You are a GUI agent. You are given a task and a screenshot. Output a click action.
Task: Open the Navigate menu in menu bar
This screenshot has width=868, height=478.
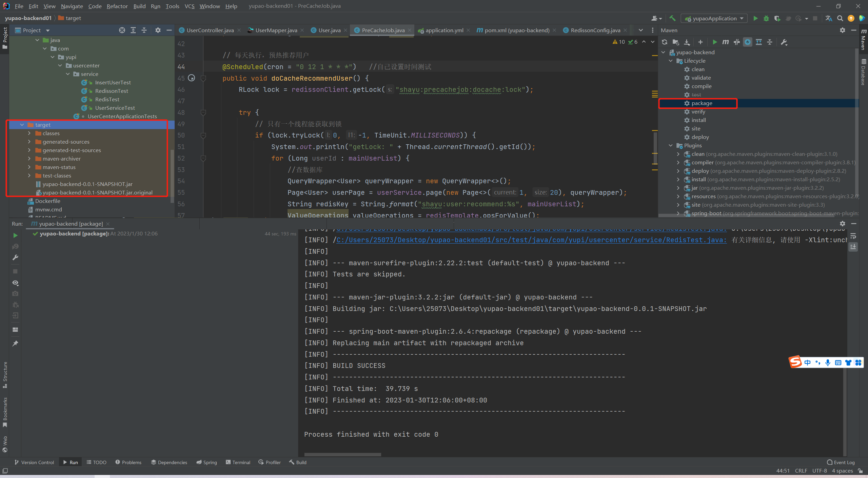(x=70, y=6)
